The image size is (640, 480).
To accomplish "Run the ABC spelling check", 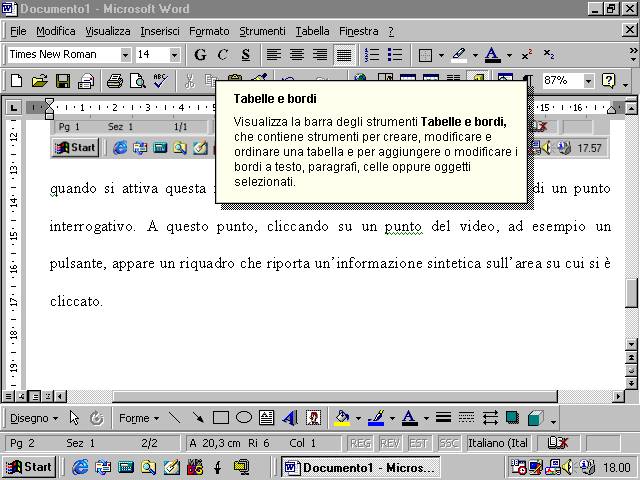I will click(160, 81).
